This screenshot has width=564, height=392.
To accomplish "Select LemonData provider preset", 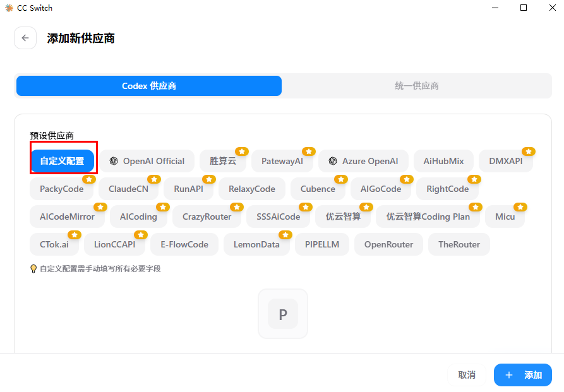I will tap(256, 244).
